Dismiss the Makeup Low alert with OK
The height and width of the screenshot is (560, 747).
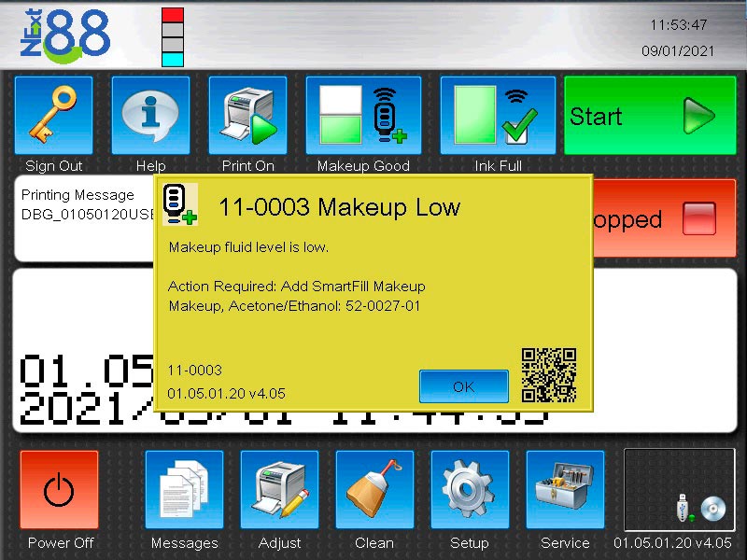point(464,386)
